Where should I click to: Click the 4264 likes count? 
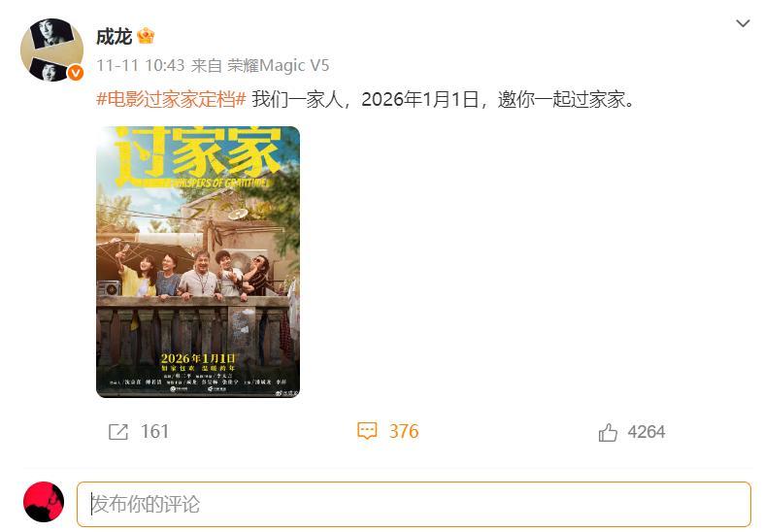click(x=647, y=432)
